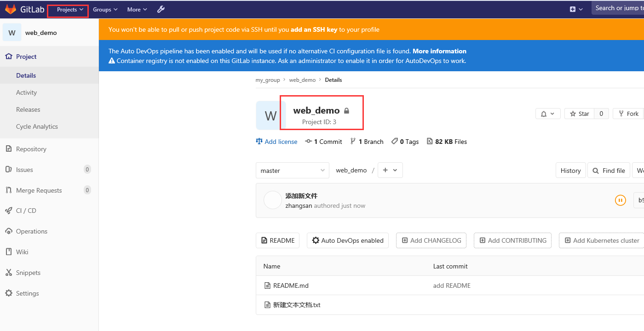Click the README.md file icon
This screenshot has width=644, height=331.
[x=267, y=285]
